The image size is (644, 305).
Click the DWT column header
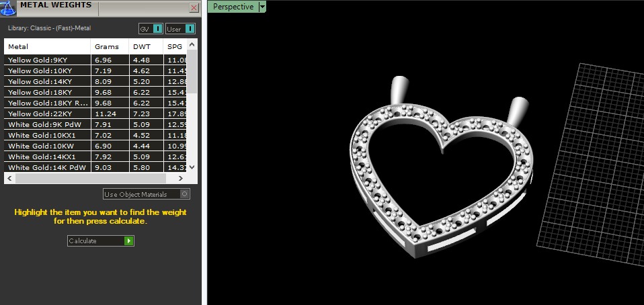pyautogui.click(x=146, y=46)
